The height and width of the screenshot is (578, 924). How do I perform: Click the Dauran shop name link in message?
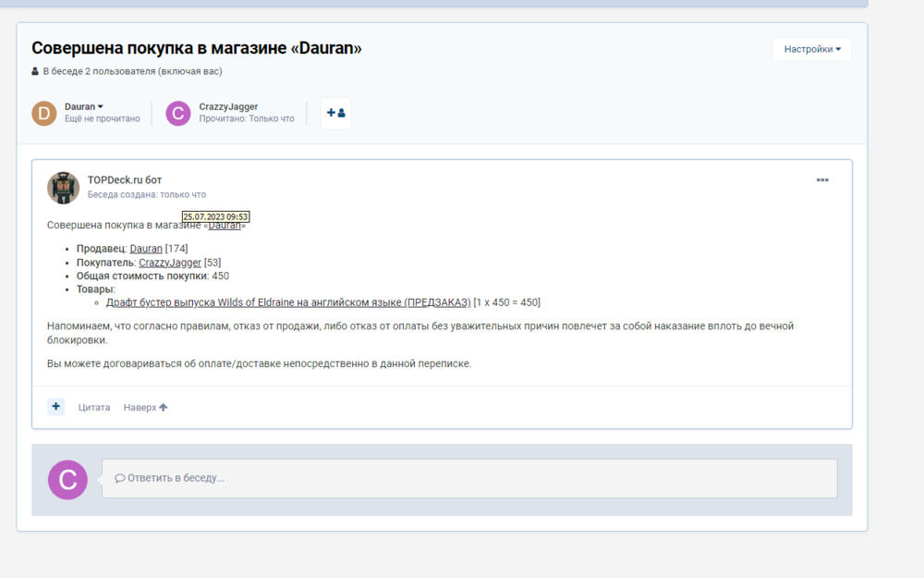click(x=225, y=225)
